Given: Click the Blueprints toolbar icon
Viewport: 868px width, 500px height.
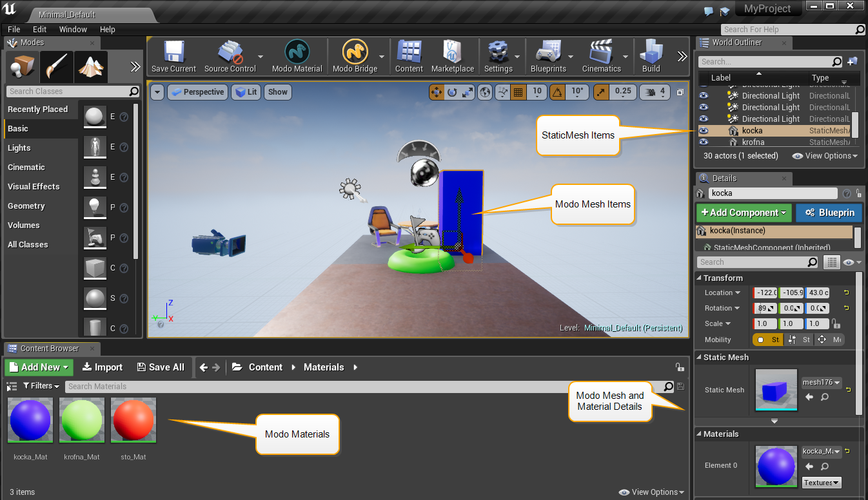Looking at the screenshot, I should coord(547,56).
